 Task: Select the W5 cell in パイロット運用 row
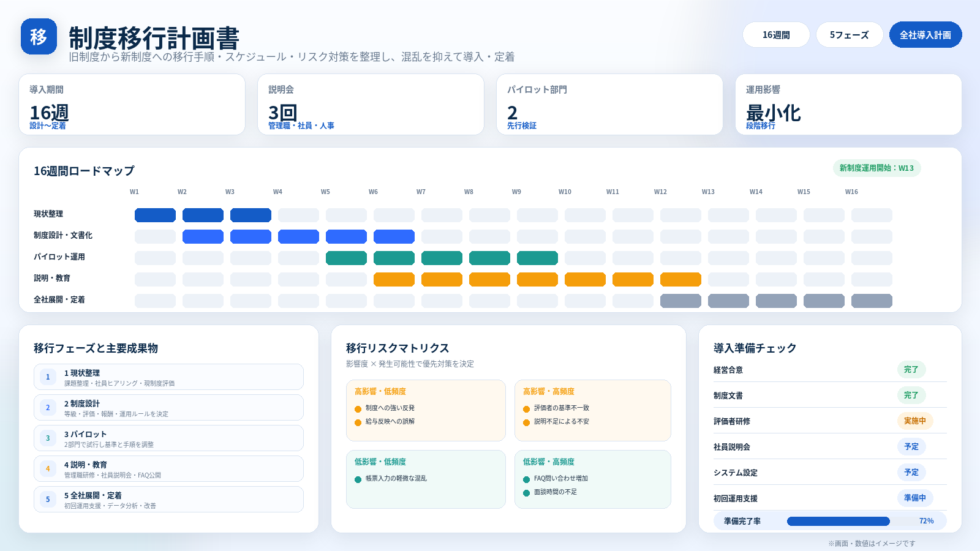pyautogui.click(x=346, y=258)
